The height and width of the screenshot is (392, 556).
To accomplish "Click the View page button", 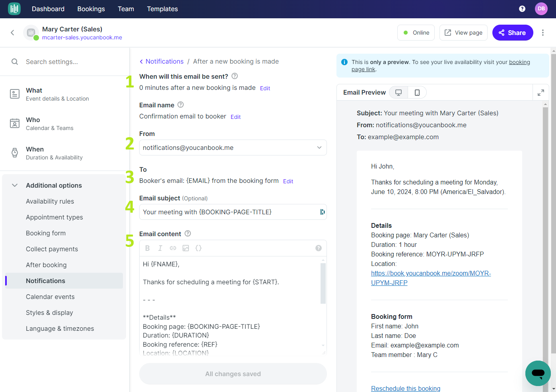I will [x=463, y=33].
